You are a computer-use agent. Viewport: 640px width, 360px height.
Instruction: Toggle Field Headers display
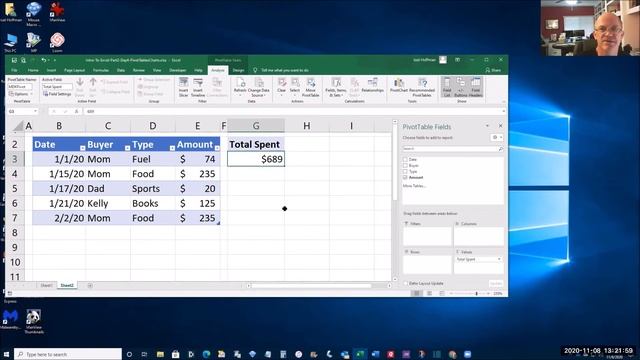(476, 87)
